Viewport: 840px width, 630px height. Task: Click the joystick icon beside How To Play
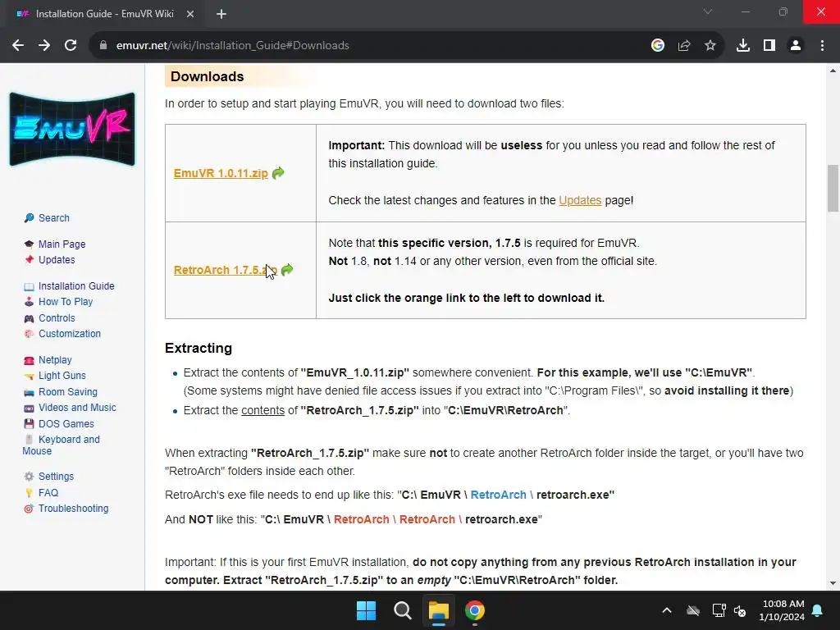(29, 302)
